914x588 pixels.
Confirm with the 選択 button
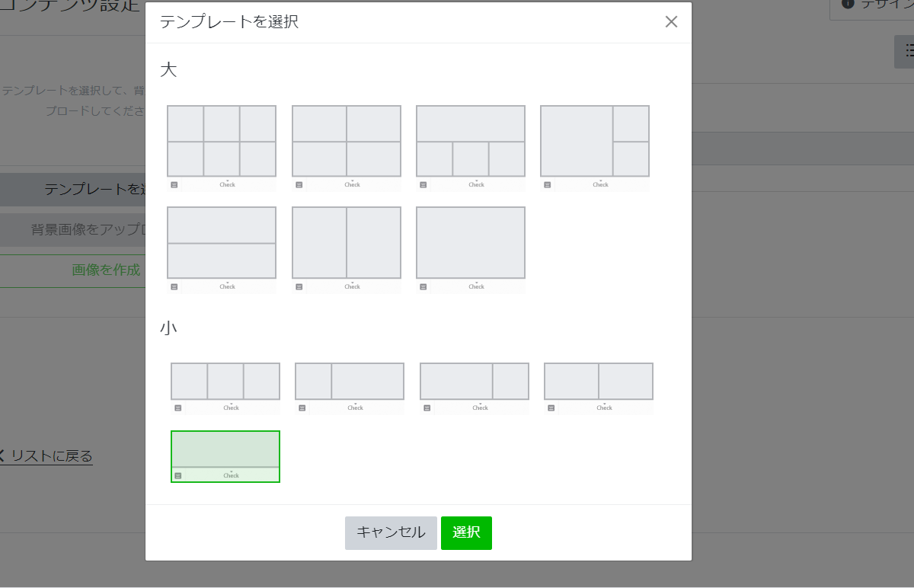(x=466, y=533)
